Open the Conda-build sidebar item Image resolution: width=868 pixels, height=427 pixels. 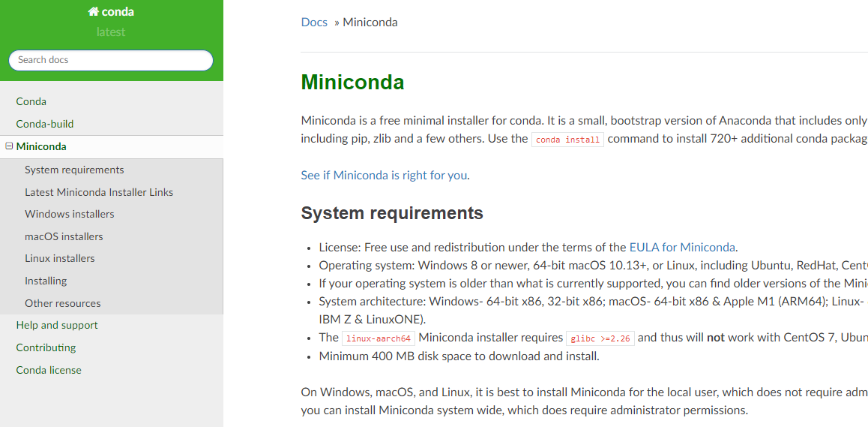click(x=45, y=125)
